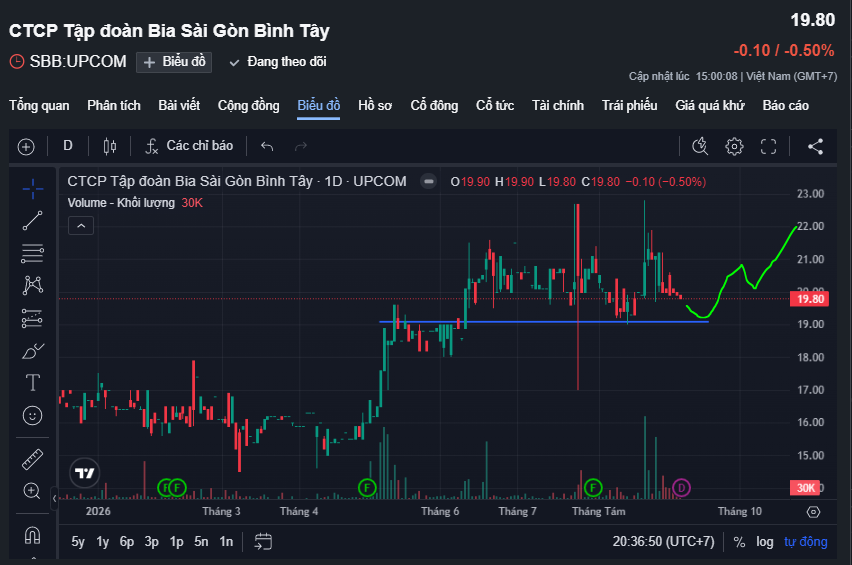Click the F marker near Tháng Tám

[593, 488]
